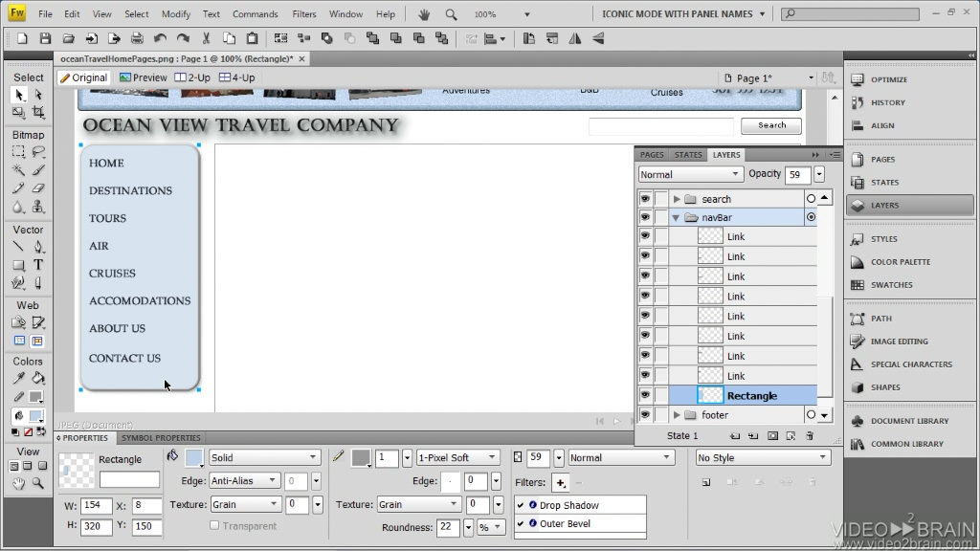Viewport: 980px width, 551px height.
Task: Enable the Transparent texture checkbox
Action: 214,525
